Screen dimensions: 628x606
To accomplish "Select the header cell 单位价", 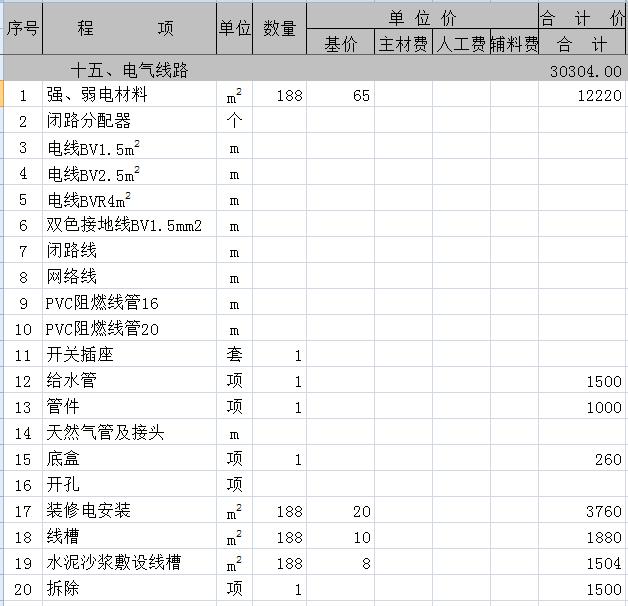I will pyautogui.click(x=422, y=16).
